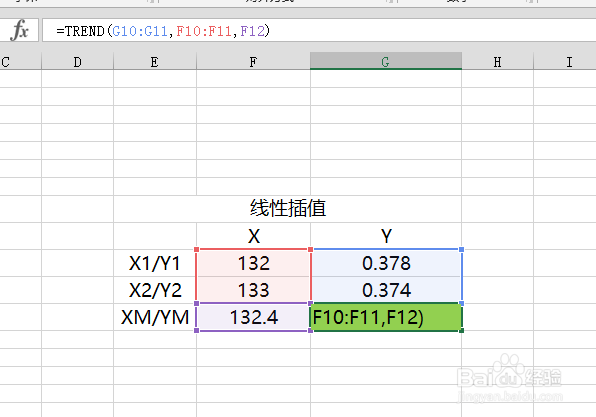Viewport: 596px width, 417px height.
Task: Select the X1/Y1 label cell
Action: pos(155,263)
